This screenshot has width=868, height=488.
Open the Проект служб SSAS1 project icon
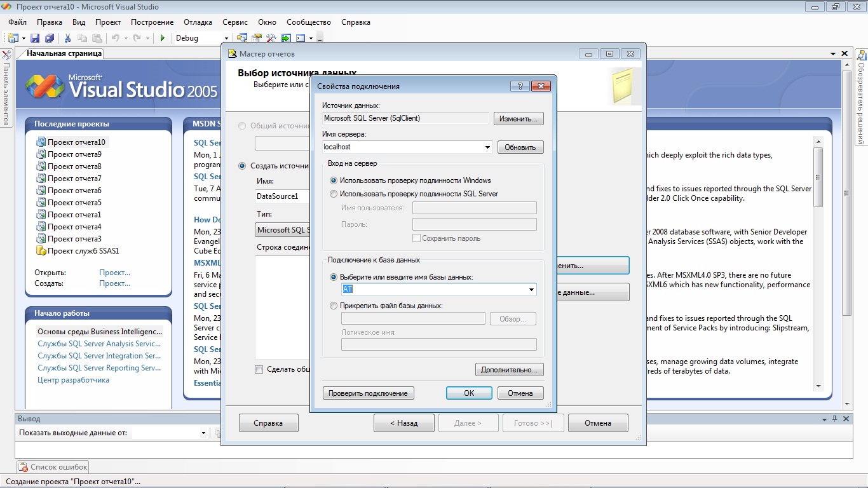[41, 251]
